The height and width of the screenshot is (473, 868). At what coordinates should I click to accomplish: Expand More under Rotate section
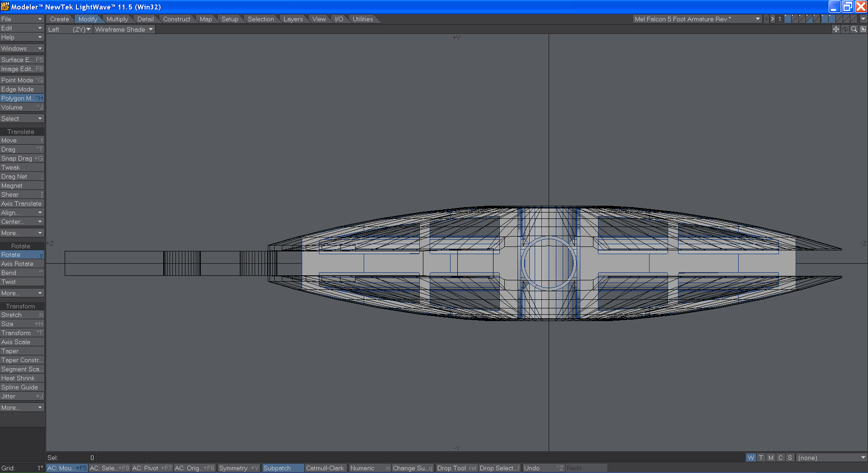22,293
